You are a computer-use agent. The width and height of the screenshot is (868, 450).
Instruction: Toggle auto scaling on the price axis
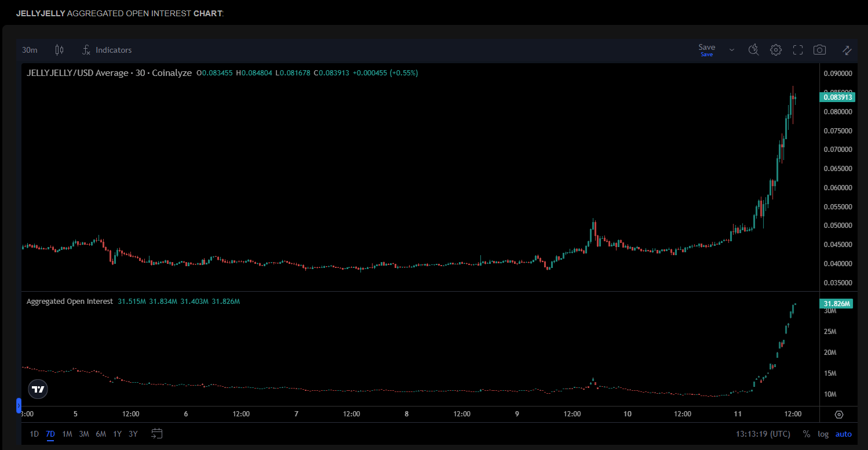843,433
